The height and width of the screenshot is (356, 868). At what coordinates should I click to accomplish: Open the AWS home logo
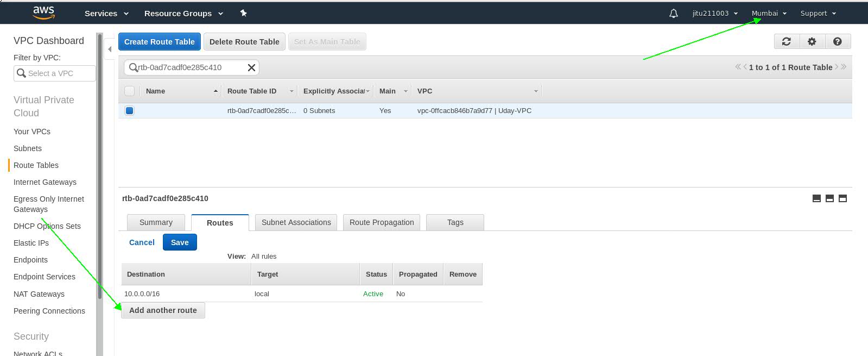click(43, 13)
